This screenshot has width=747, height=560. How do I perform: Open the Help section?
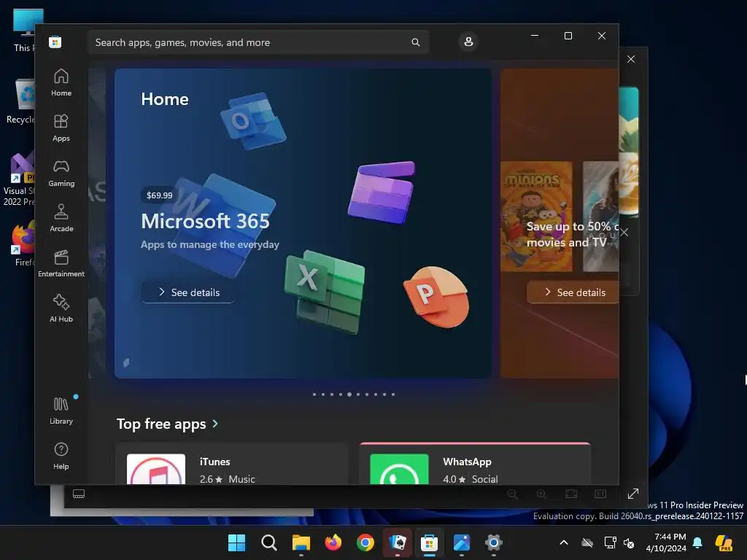pyautogui.click(x=61, y=456)
